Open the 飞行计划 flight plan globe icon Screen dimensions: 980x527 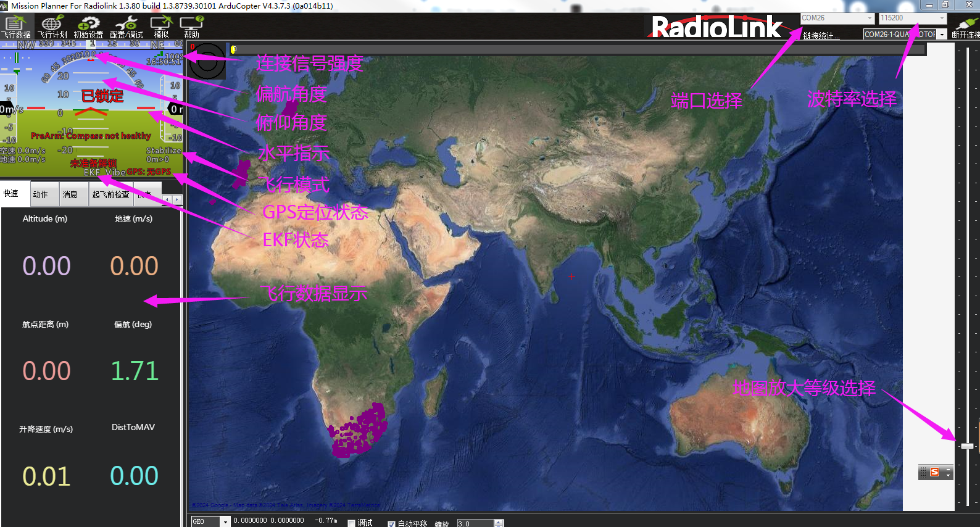click(x=52, y=27)
